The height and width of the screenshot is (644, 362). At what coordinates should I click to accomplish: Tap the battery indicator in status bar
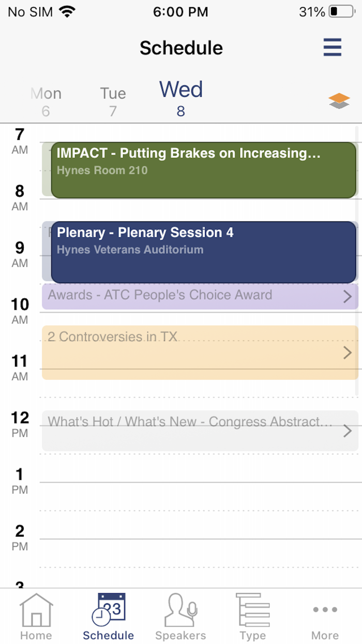coord(341,11)
